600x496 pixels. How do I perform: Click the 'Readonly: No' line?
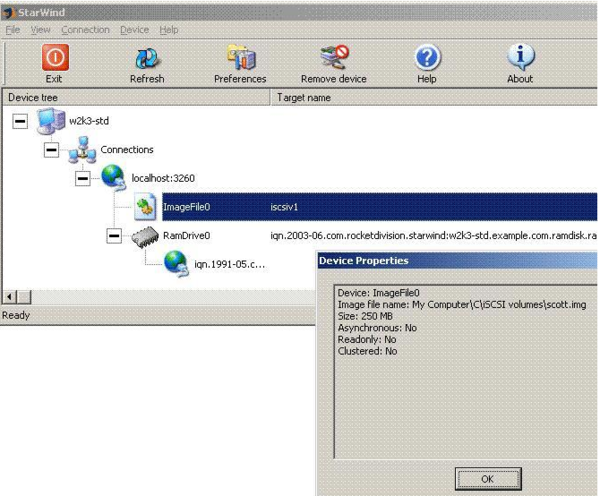(x=367, y=339)
